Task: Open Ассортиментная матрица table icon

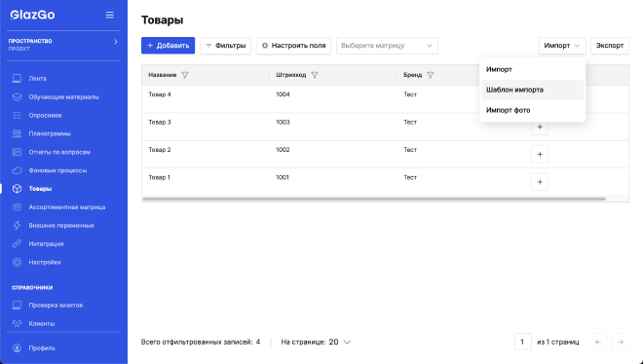Action: 17,207
